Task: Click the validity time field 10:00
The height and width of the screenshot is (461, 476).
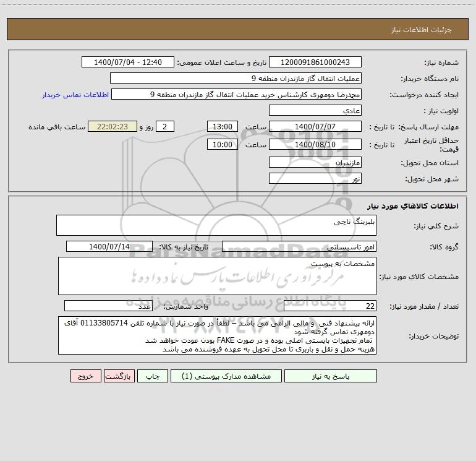Action: pos(222,145)
